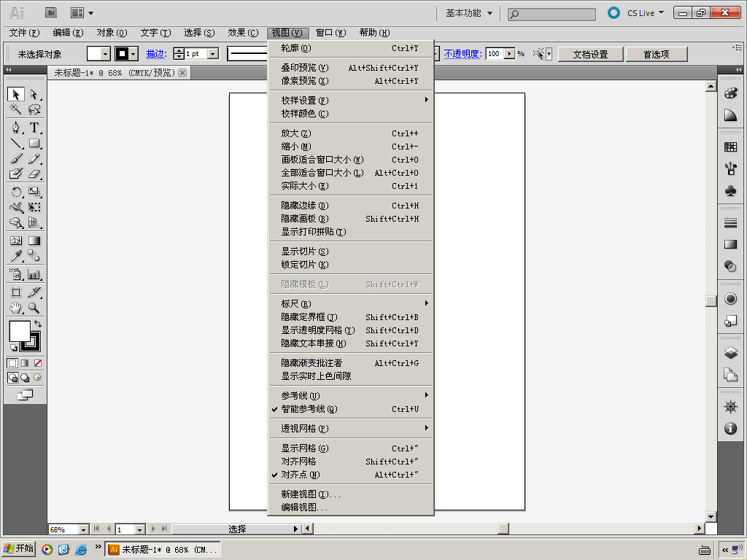This screenshot has height=560, width=747.
Task: Select the Artboard tool
Action: point(16,292)
